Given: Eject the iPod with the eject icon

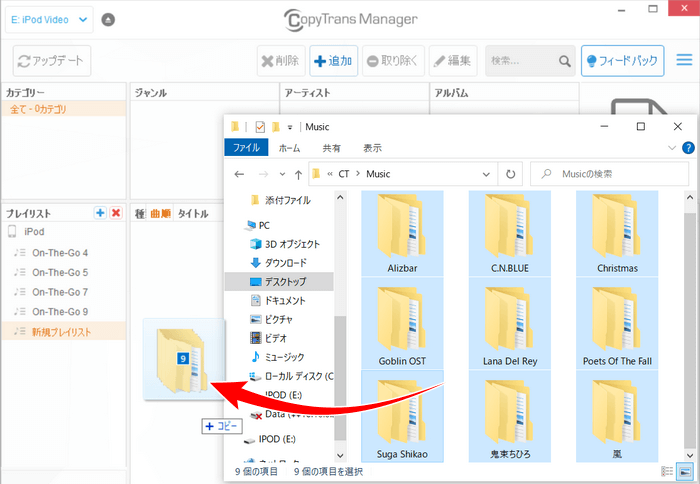Looking at the screenshot, I should click(108, 20).
